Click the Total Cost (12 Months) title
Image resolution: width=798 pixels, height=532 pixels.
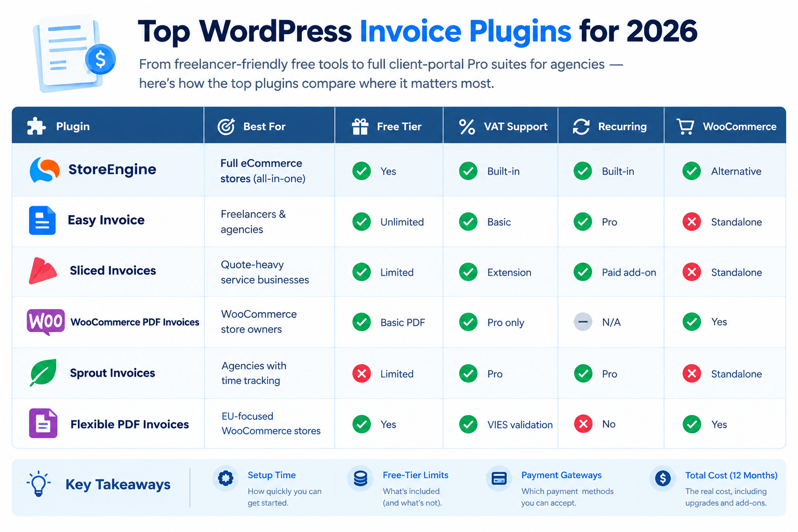tap(731, 475)
